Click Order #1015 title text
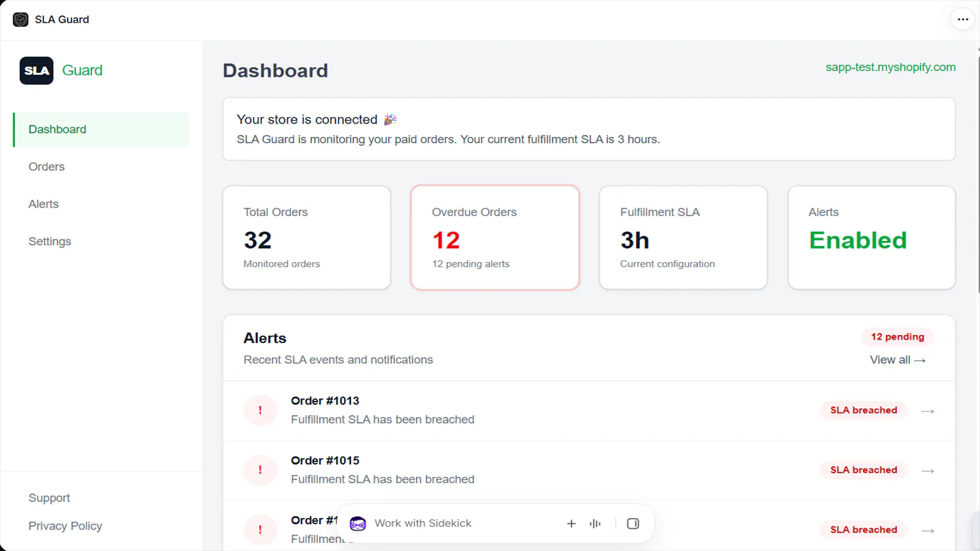 (x=325, y=460)
